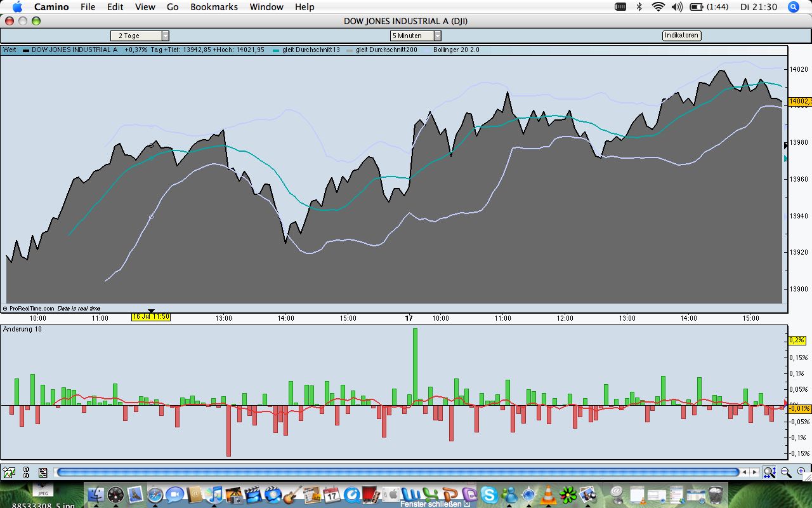Click the yellow 14002 current price label
Screen dimensions: 812x508
point(800,102)
